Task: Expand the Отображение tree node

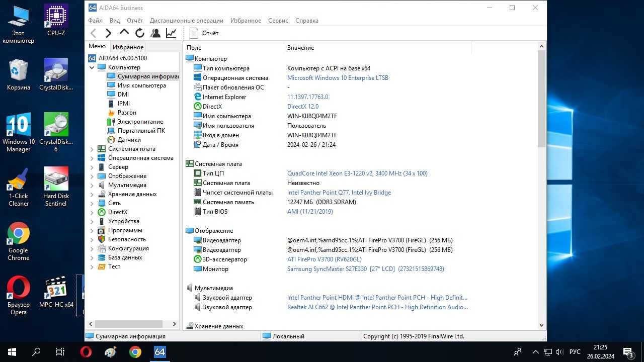Action: point(92,176)
